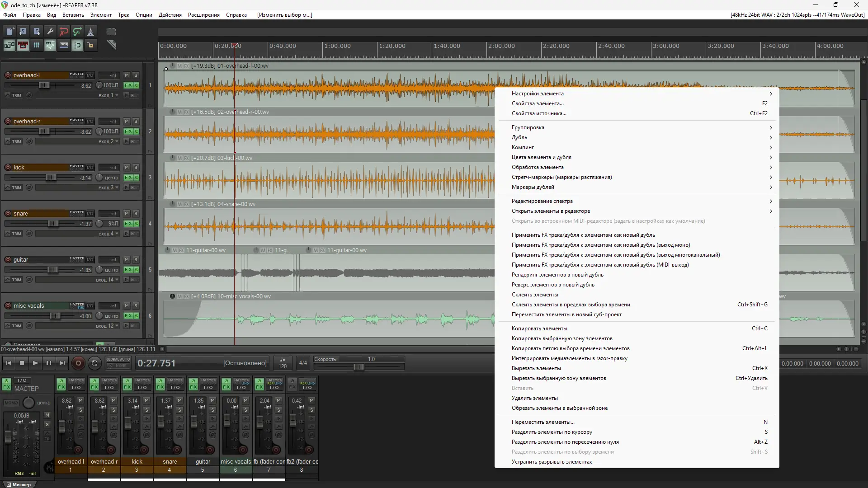Image resolution: width=868 pixels, height=488 pixels.
Task: Click the red Undo arrow icon
Action: tap(64, 32)
